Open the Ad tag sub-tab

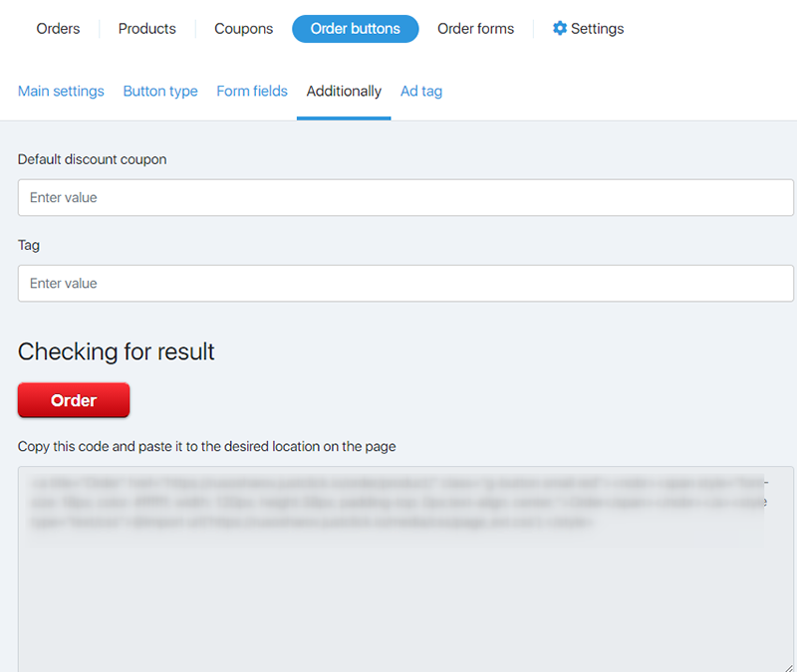point(421,92)
